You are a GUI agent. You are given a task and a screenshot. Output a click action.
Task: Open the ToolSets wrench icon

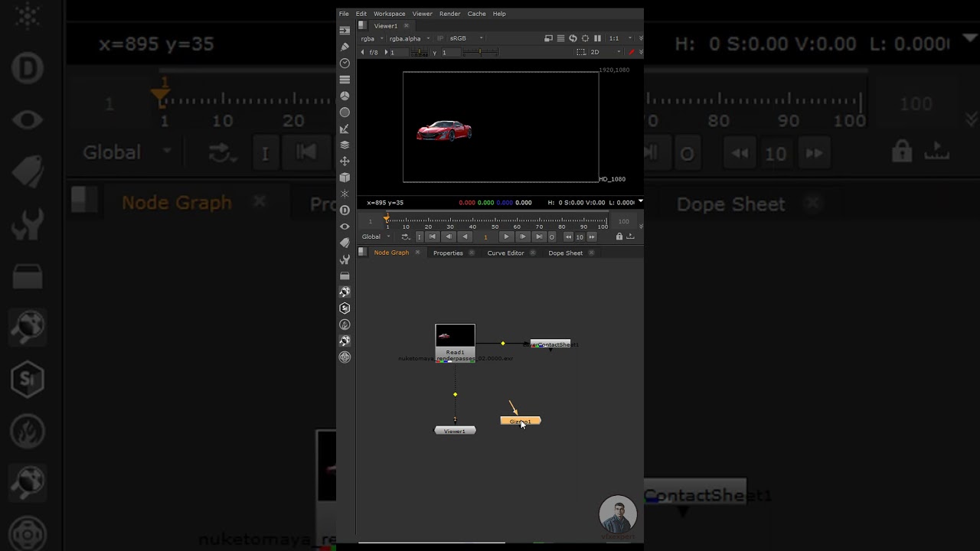tap(345, 259)
